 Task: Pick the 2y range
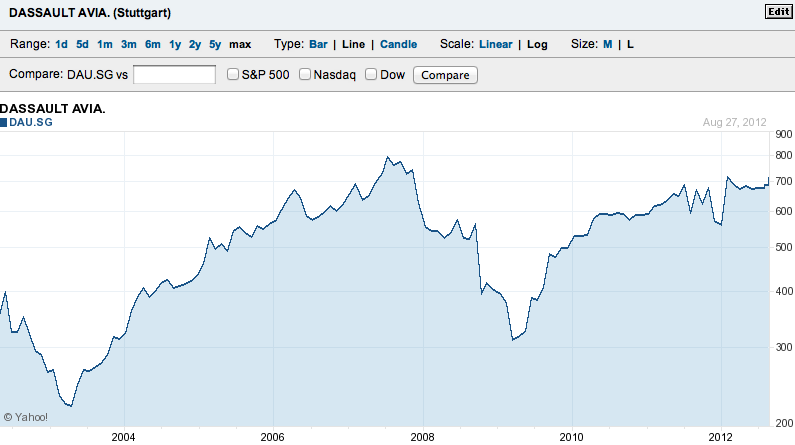click(x=195, y=45)
